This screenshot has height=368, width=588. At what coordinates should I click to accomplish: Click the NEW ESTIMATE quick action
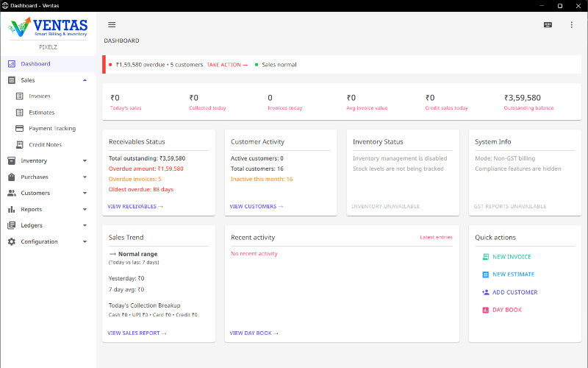(508, 275)
